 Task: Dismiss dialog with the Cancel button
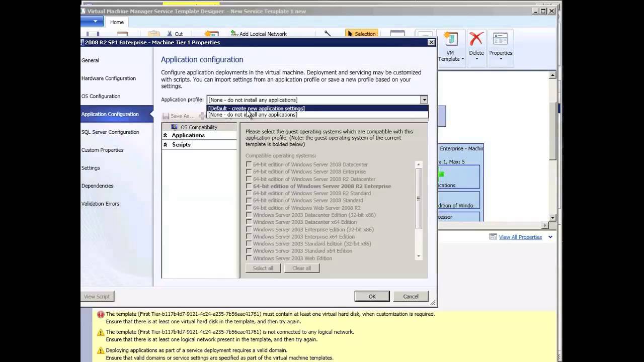tap(411, 296)
